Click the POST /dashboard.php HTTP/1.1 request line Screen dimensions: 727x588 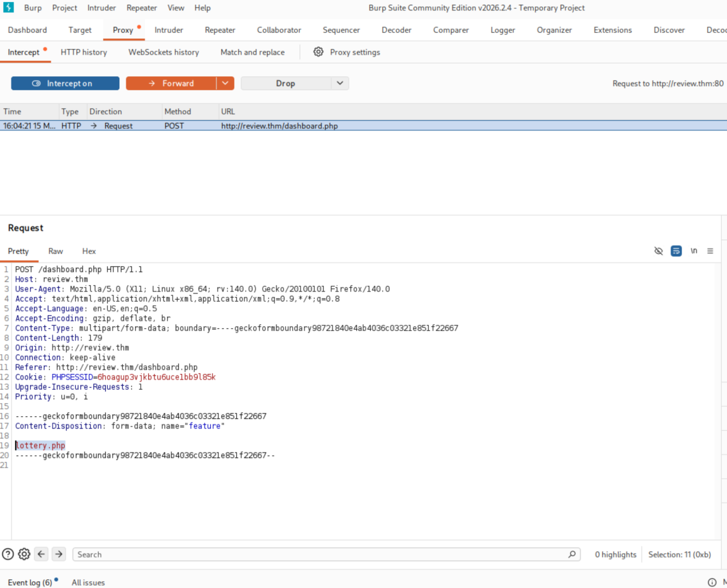(x=79, y=269)
